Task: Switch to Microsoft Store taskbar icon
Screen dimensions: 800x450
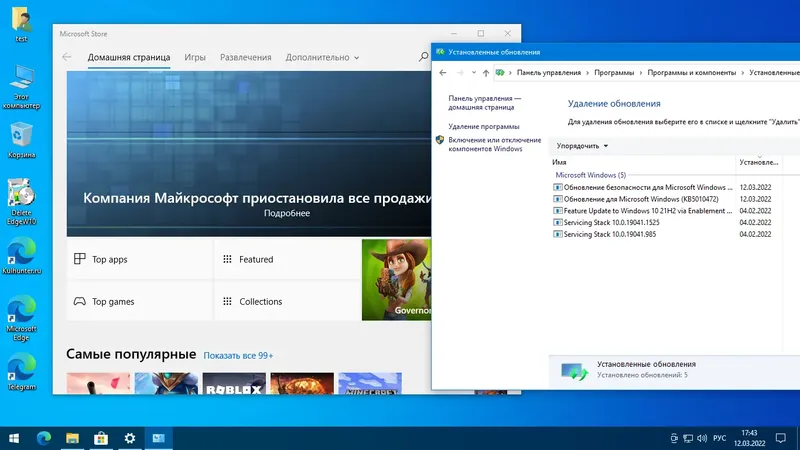Action: (x=101, y=438)
